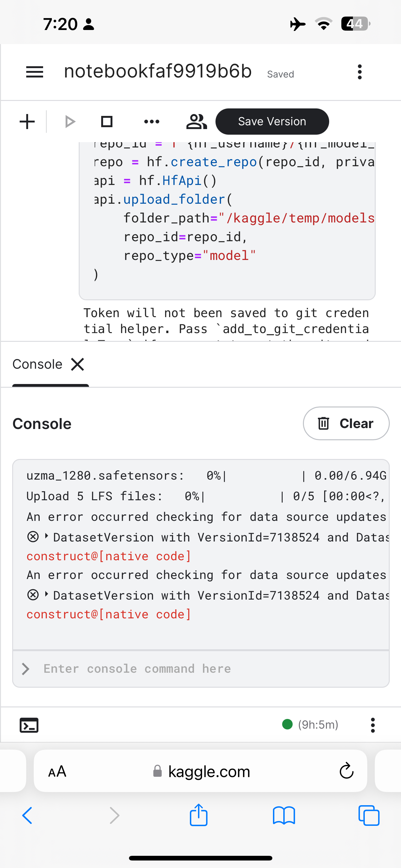Close the Console tab

coord(77,364)
